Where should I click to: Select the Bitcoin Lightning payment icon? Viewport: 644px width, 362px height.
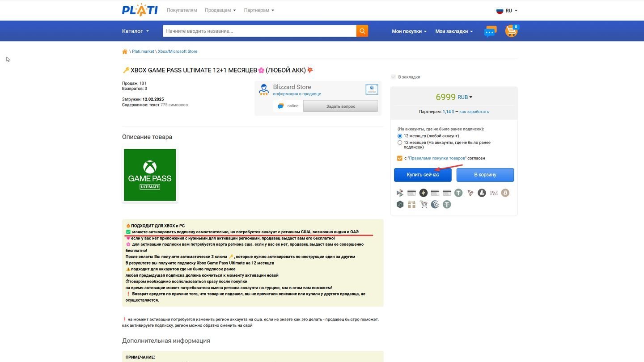click(x=423, y=193)
